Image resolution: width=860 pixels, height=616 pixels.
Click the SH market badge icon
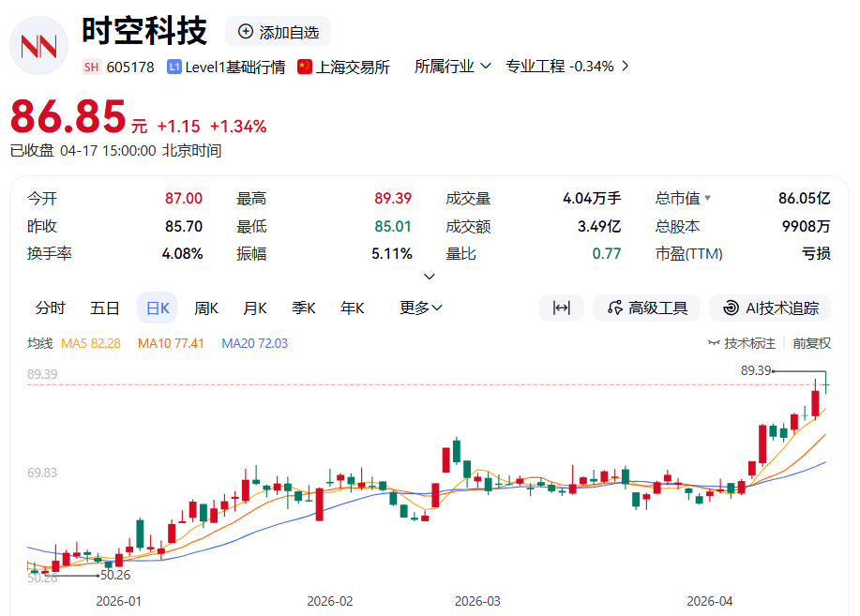[91, 67]
